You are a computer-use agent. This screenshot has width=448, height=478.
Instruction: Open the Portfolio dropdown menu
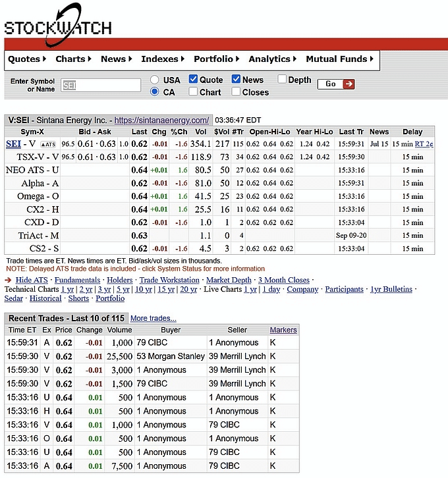coord(217,59)
